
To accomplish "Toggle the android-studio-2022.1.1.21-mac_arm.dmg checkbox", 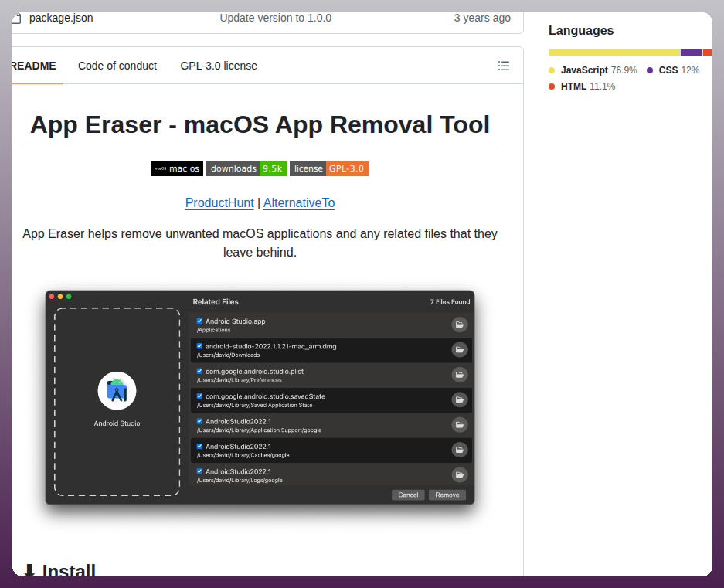I will click(x=199, y=346).
